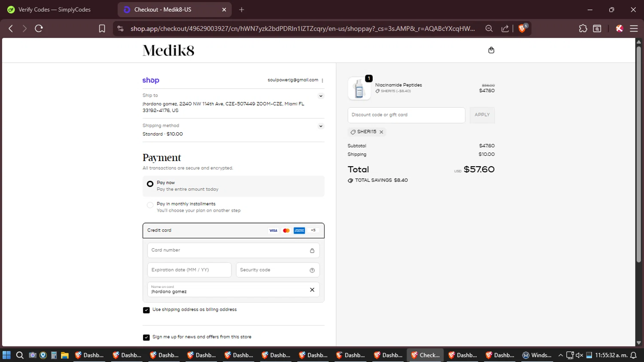Click the scrollbar down arrow
Screen dimensions: 644x362
(639, 343)
